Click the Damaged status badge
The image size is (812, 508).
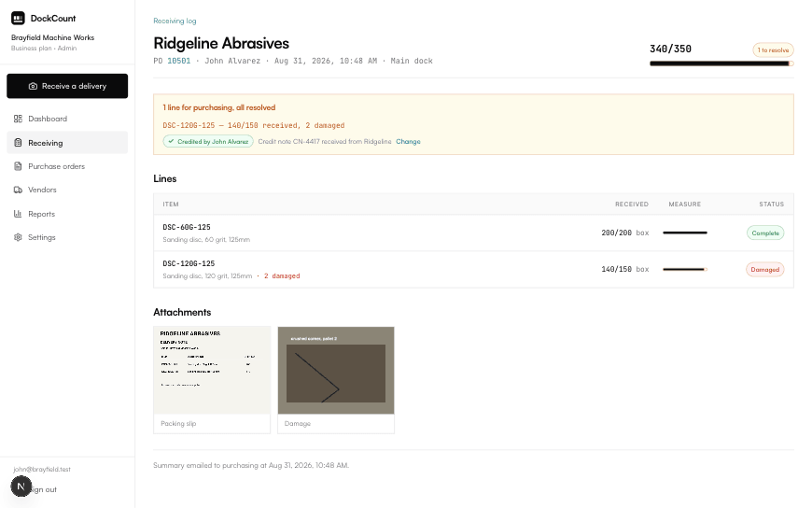[x=765, y=269]
